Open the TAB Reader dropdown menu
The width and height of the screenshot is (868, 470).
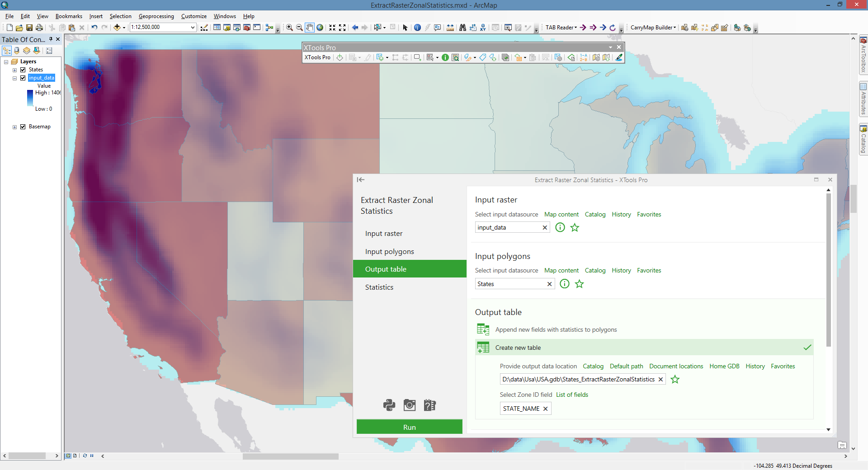[x=561, y=28]
